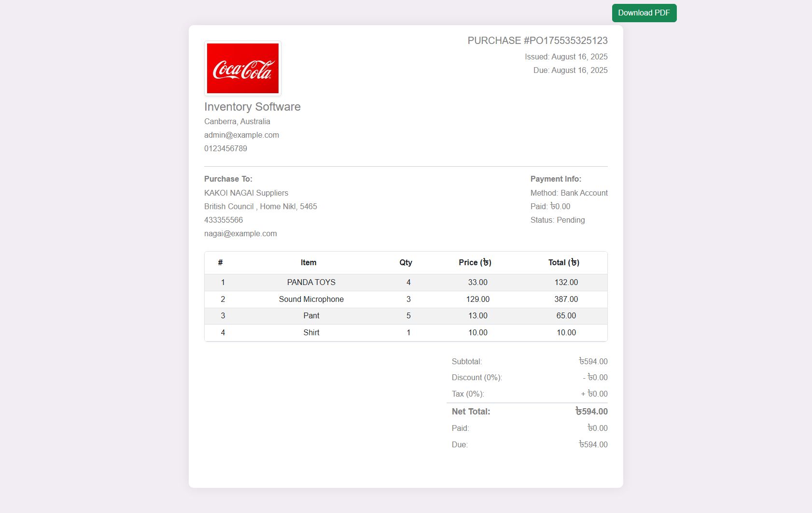Click the purchase number PO175535325123 heading
Image resolution: width=812 pixels, height=513 pixels.
[x=537, y=41]
